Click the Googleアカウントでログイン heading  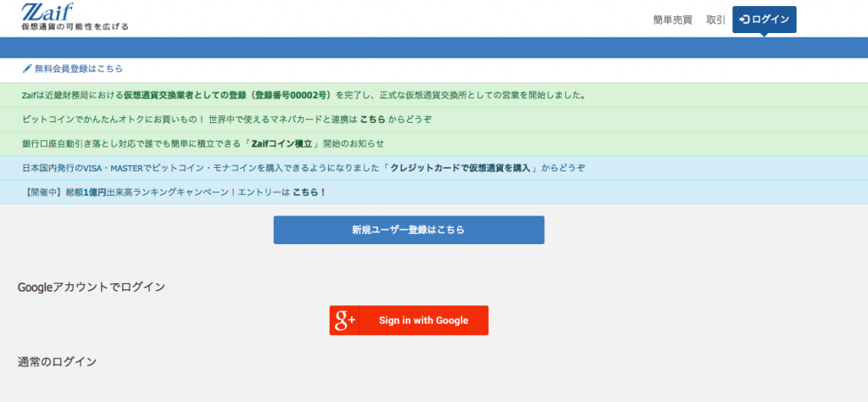tap(92, 287)
